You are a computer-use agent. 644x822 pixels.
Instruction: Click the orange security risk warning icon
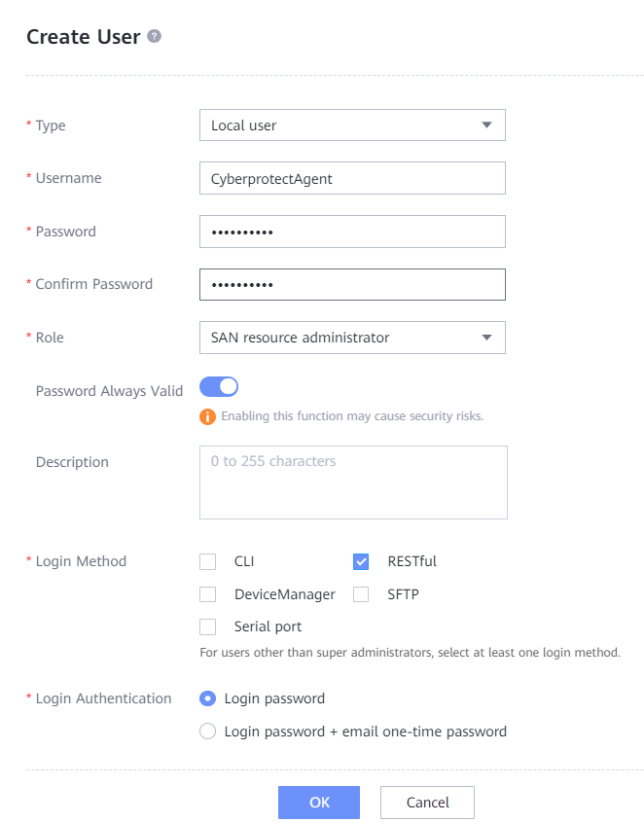(x=207, y=416)
